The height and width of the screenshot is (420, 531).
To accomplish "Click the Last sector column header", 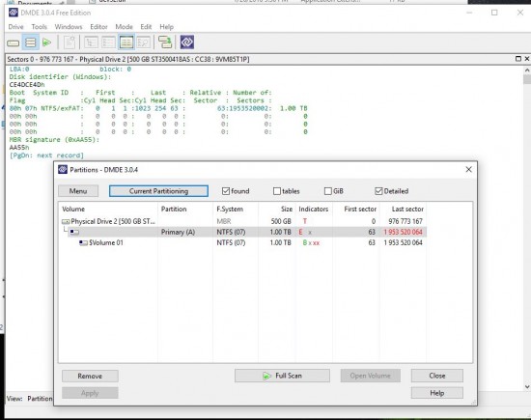I will [403, 210].
